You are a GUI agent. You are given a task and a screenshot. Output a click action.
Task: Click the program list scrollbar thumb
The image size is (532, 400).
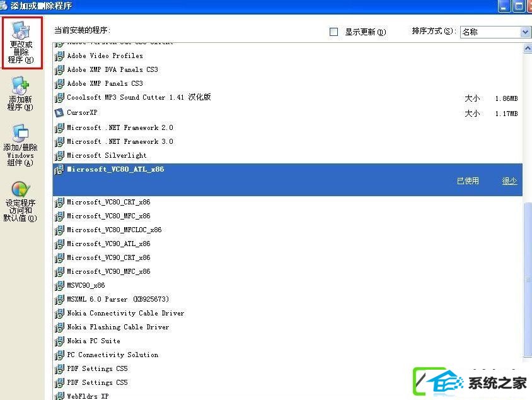pyautogui.click(x=527, y=279)
